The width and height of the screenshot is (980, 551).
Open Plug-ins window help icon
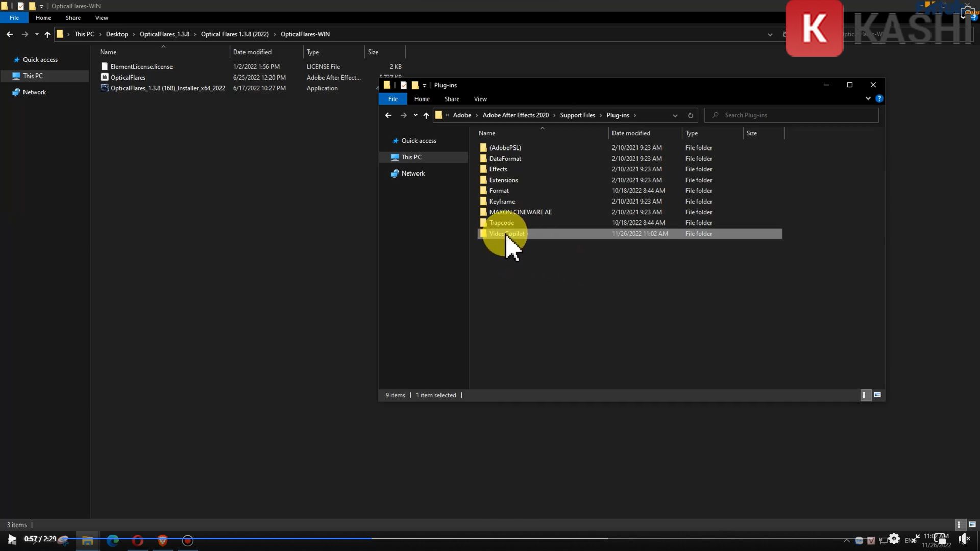[879, 98]
